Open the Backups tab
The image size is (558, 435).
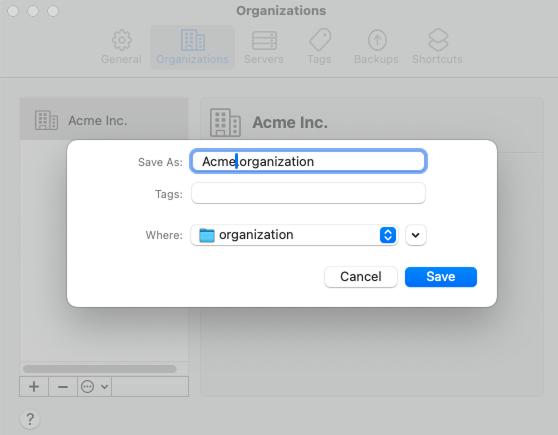pos(376,47)
